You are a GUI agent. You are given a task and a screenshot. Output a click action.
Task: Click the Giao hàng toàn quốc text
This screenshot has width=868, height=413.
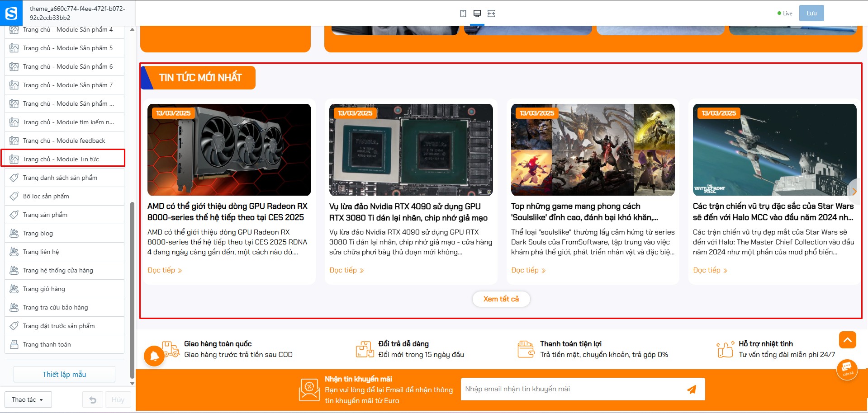218,344
